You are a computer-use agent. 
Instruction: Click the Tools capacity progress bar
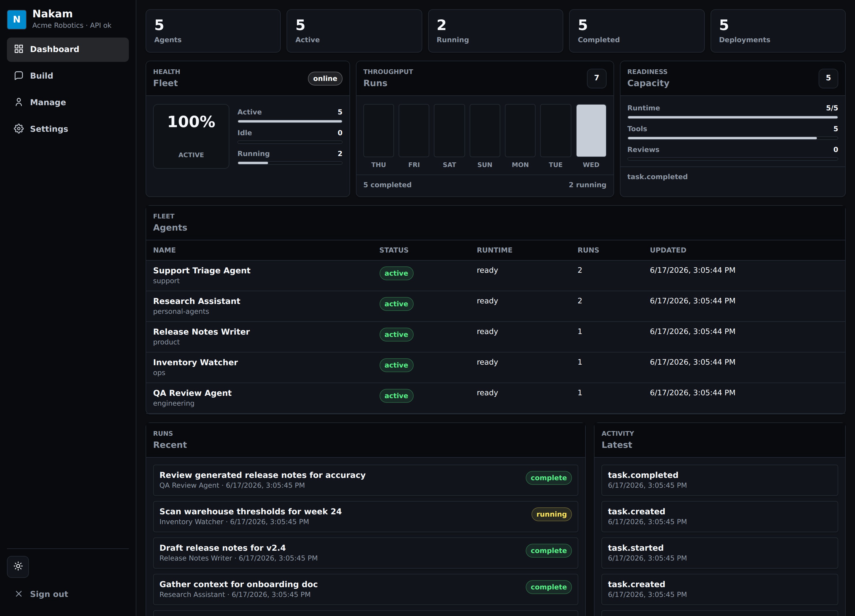tap(733, 138)
